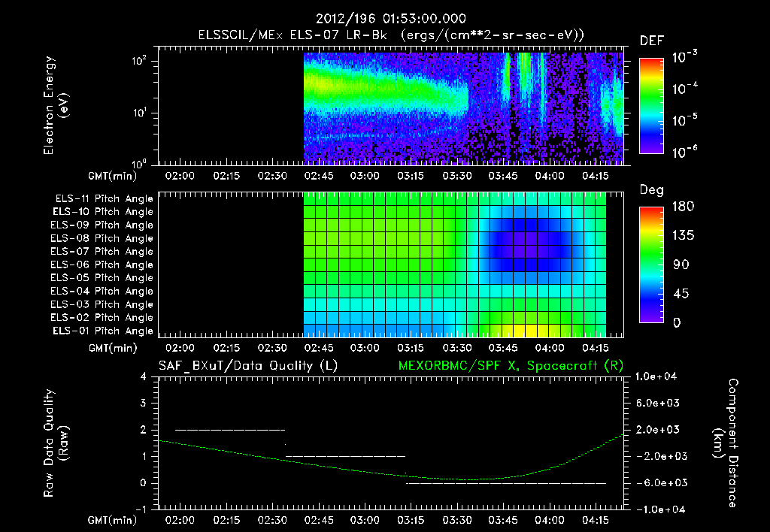Click the 90 value on Deg colorbar

coord(681,264)
